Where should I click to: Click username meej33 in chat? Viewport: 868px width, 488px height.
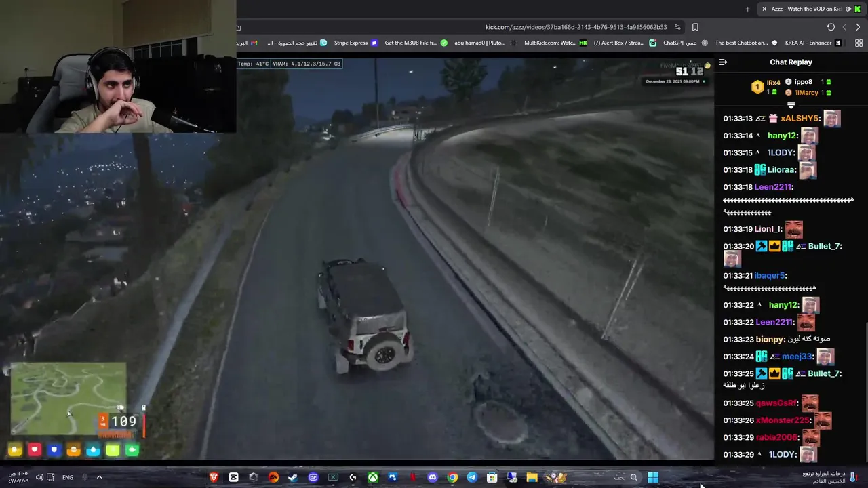797,357
